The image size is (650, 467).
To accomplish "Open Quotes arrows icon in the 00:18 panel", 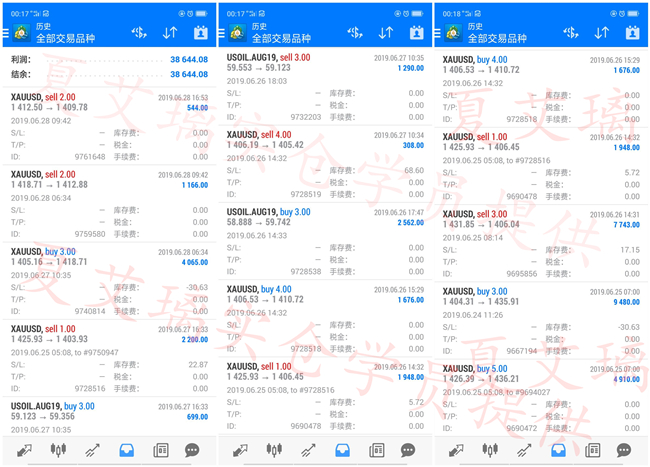I will (456, 450).
